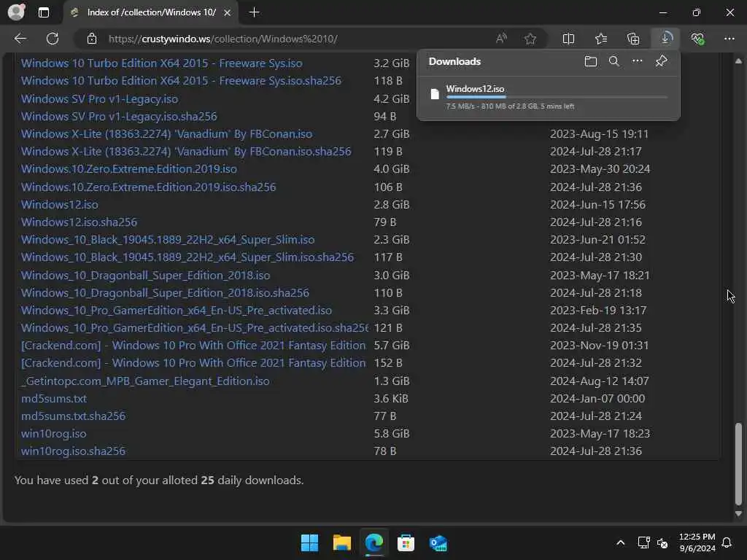Click the address bar URL
The height and width of the screenshot is (560, 747).
tap(223, 39)
